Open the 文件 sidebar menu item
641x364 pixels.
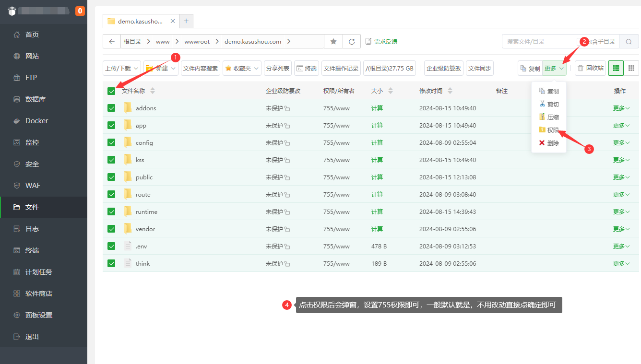44,207
